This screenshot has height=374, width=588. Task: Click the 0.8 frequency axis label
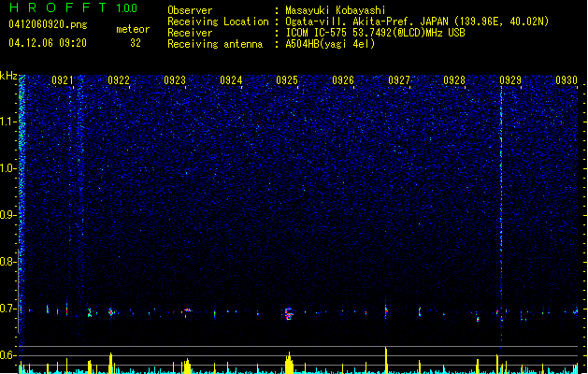(x=7, y=262)
